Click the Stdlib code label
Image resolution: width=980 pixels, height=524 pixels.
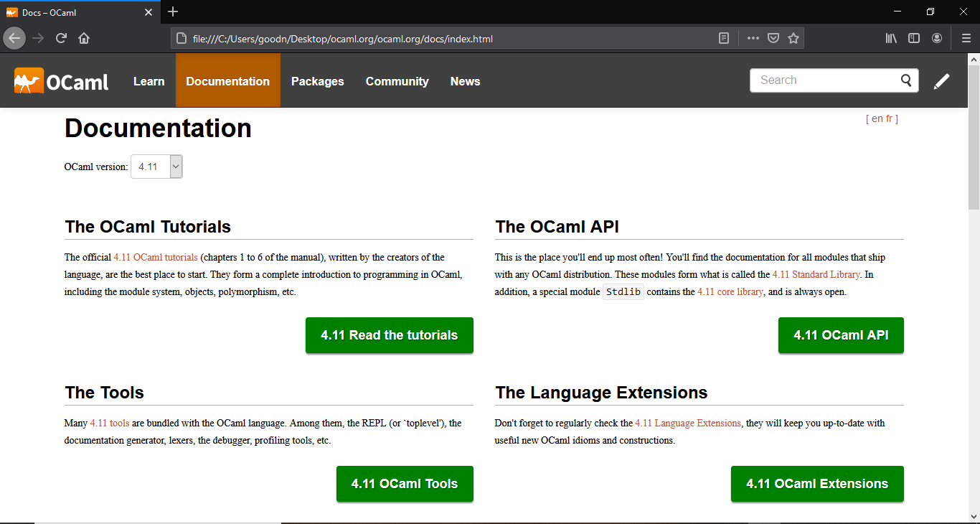[623, 291]
